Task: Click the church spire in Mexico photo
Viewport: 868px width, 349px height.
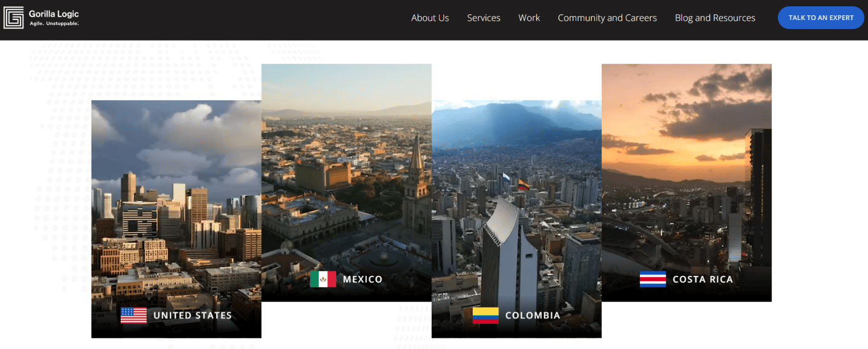Action: point(416,158)
